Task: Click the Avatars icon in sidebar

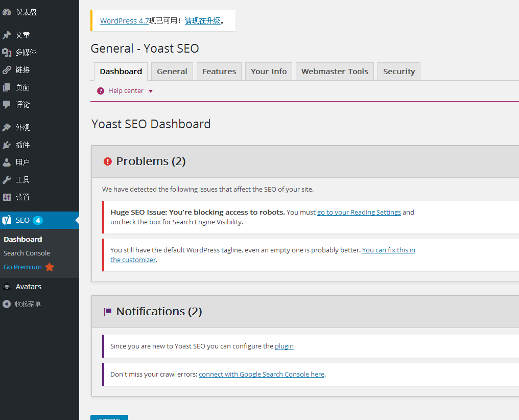Action: [x=7, y=287]
